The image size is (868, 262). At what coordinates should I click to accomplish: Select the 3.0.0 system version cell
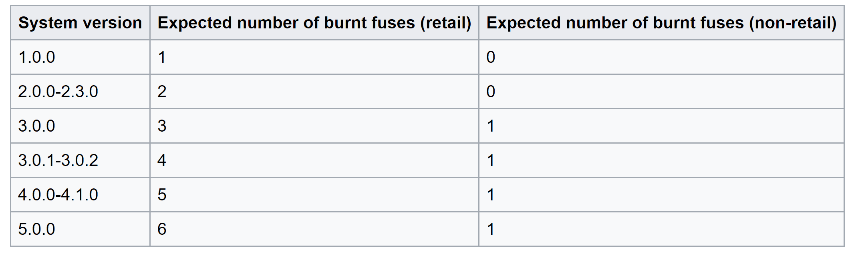click(x=80, y=126)
